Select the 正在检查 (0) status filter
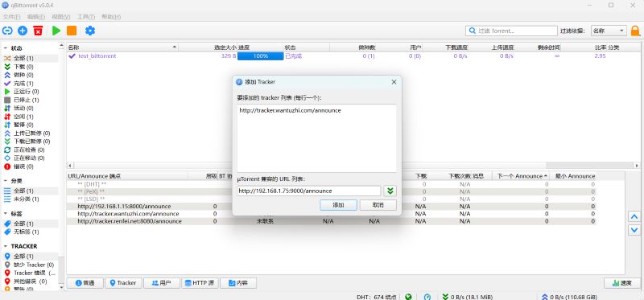Screen dimensions: 644x300 point(30,150)
